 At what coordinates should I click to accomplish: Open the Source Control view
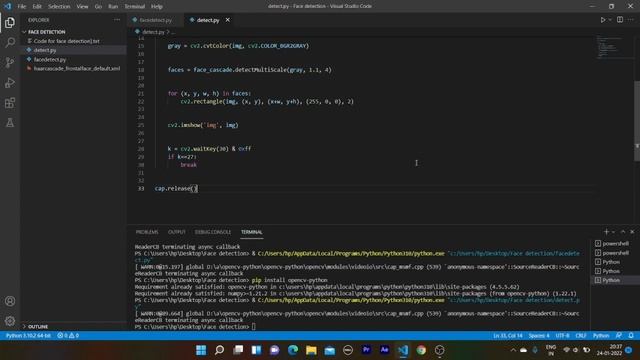click(x=10, y=62)
